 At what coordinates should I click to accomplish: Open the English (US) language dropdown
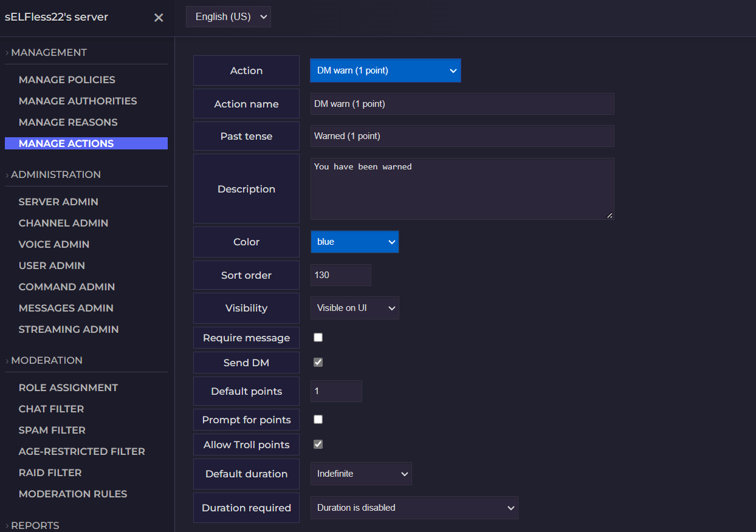(229, 17)
